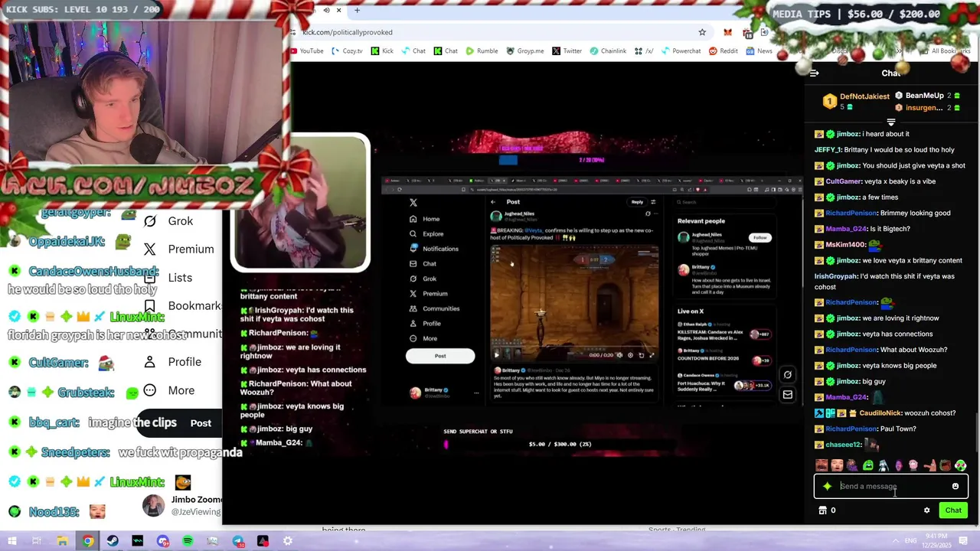The image size is (980, 551).
Task: Open the News bookmark
Action: (x=759, y=51)
